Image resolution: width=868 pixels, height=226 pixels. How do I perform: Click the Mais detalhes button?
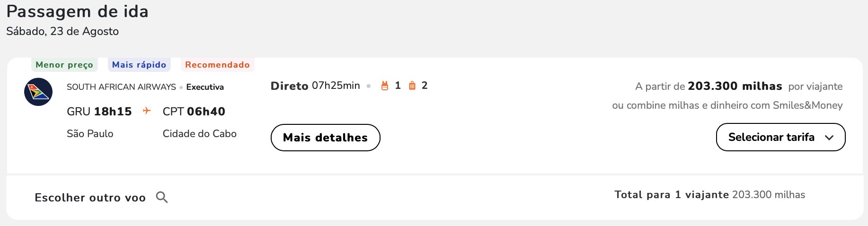click(x=325, y=138)
